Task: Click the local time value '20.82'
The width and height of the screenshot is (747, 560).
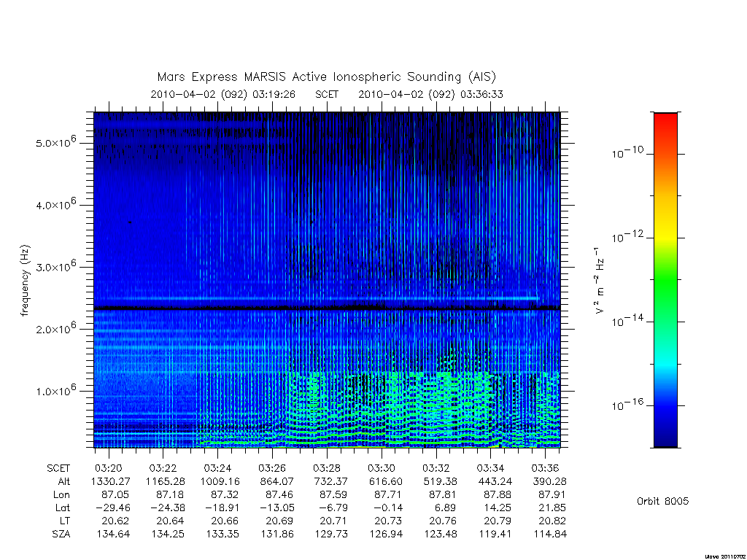Action: [x=552, y=521]
